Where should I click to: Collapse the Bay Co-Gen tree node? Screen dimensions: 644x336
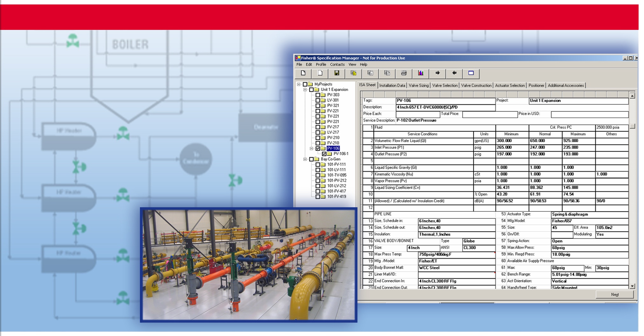(x=305, y=159)
